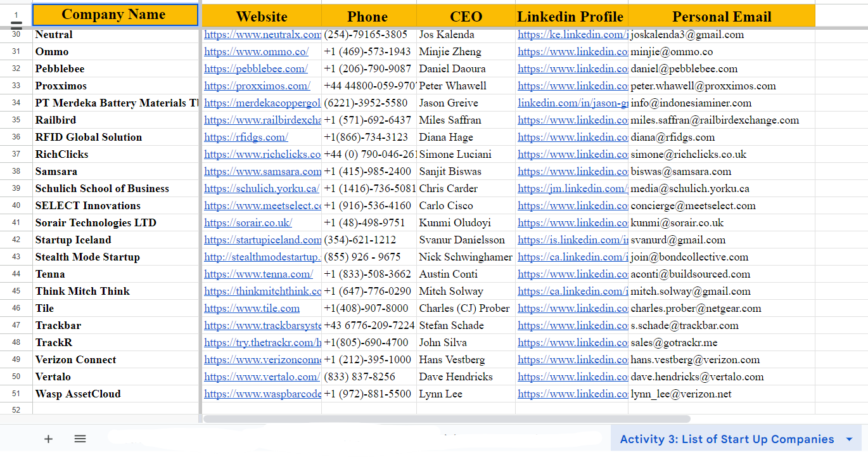Open the pebblebee.com website link

pyautogui.click(x=256, y=69)
